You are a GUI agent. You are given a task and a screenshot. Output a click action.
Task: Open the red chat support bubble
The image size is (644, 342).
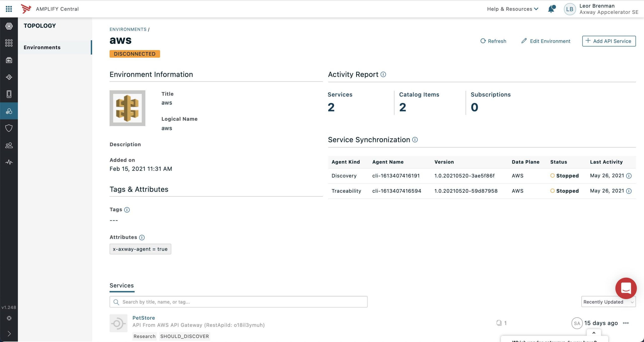pyautogui.click(x=626, y=288)
